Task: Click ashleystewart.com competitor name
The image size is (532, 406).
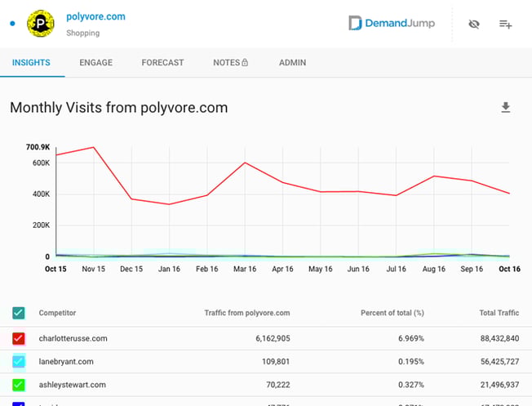Action: [73, 385]
